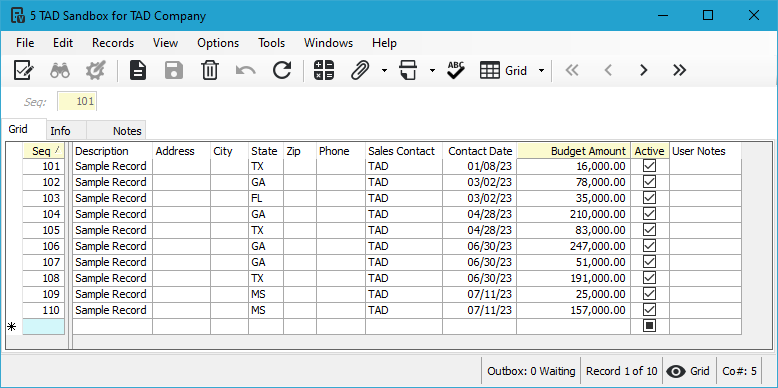Click the Contact Date column header
Image resolution: width=778 pixels, height=388 pixels.
pos(480,151)
